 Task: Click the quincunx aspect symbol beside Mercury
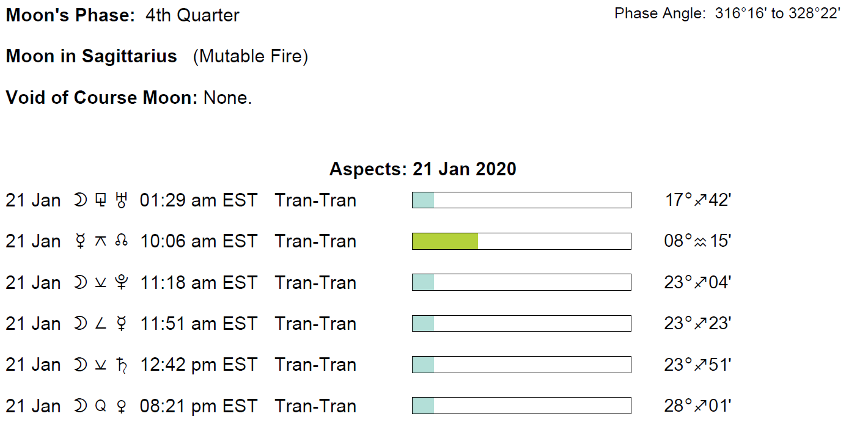(101, 242)
